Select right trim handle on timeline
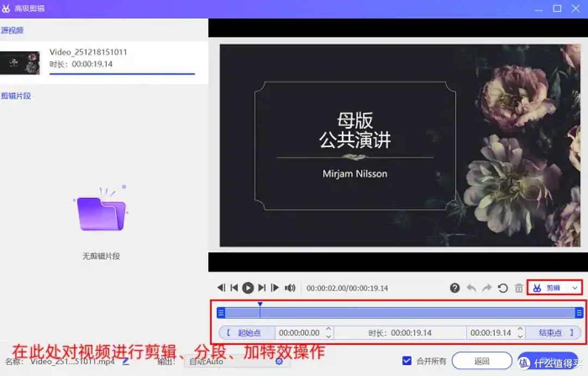This screenshot has width=588, height=376. click(x=579, y=313)
